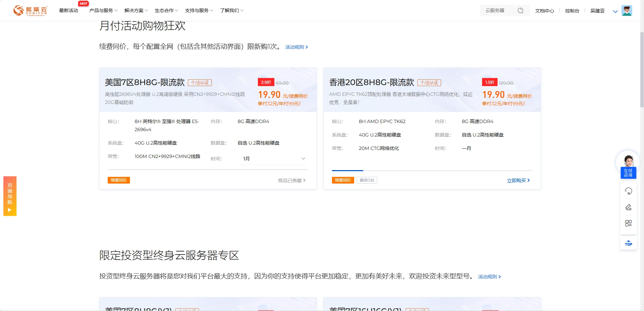Expand the 产品与服务 menu

coord(103,10)
